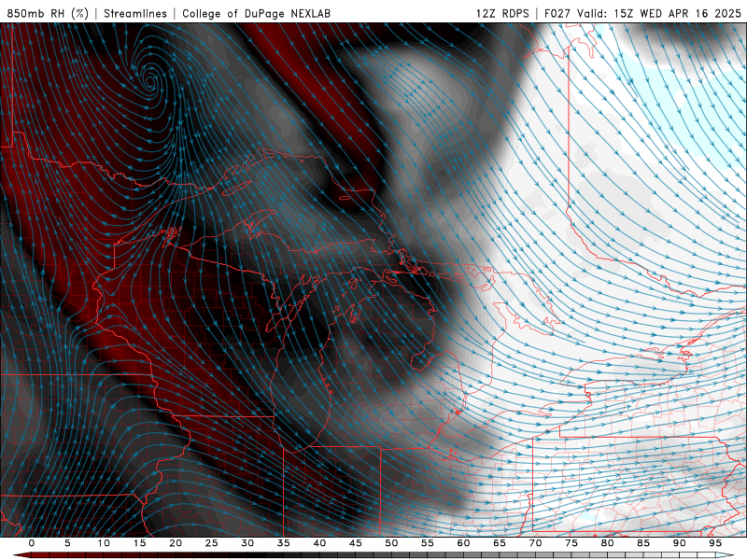Viewport: 747px width, 560px height.
Task: Select the "Streamlines" header label
Action: (x=135, y=13)
